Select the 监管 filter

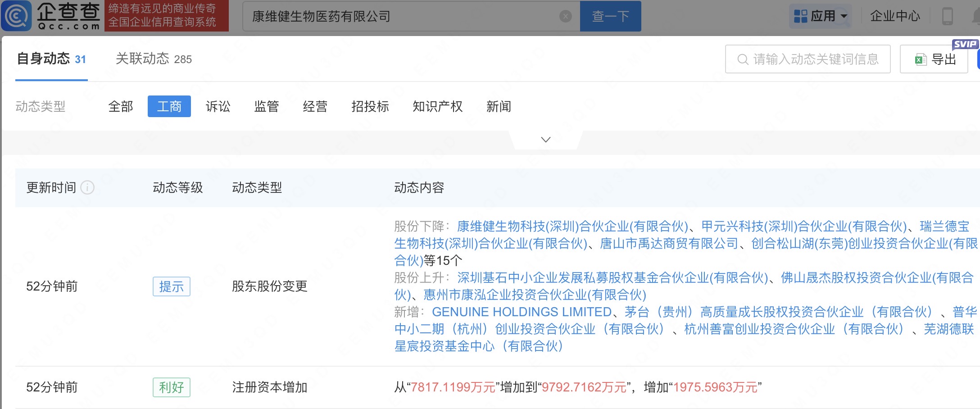pos(267,106)
